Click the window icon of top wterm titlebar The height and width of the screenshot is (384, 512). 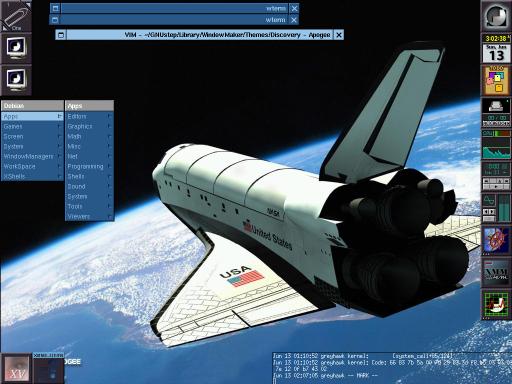point(56,8)
